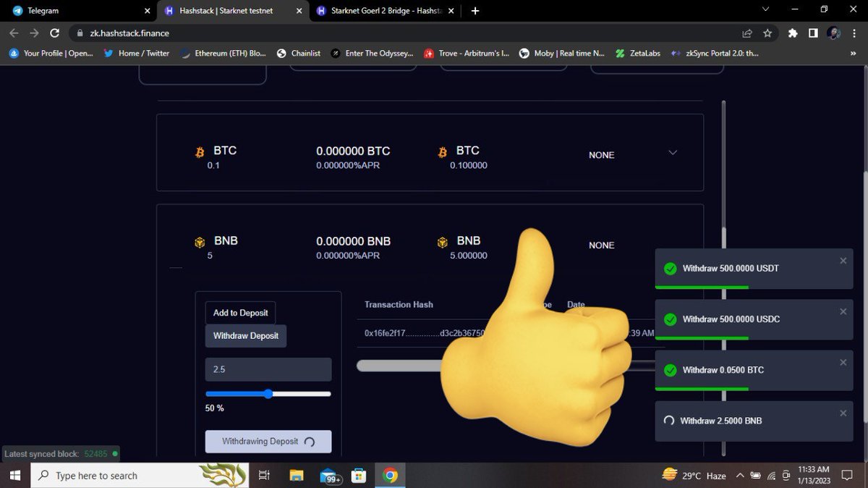The height and width of the screenshot is (488, 868).
Task: Bookmark this page with the star icon
Action: click(767, 33)
